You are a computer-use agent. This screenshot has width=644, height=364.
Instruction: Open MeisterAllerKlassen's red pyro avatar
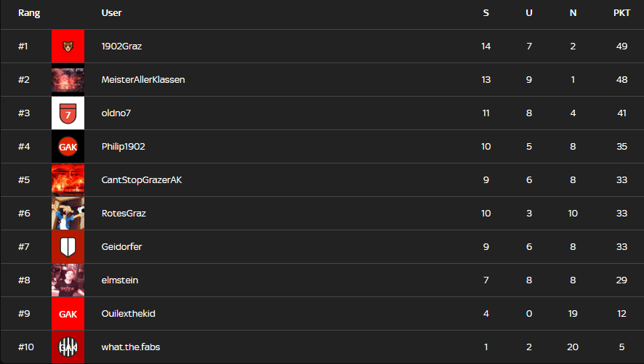pos(68,80)
